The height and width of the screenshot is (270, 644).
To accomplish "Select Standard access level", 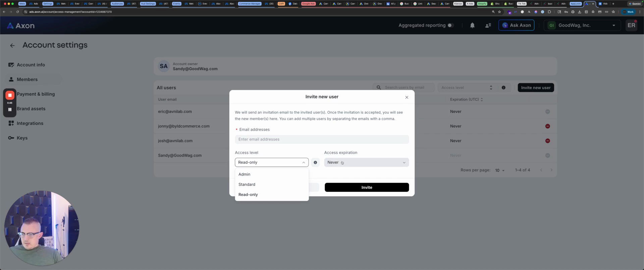I will click(272, 184).
